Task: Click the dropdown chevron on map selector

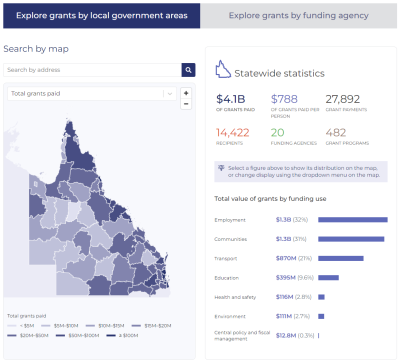Action: click(170, 94)
